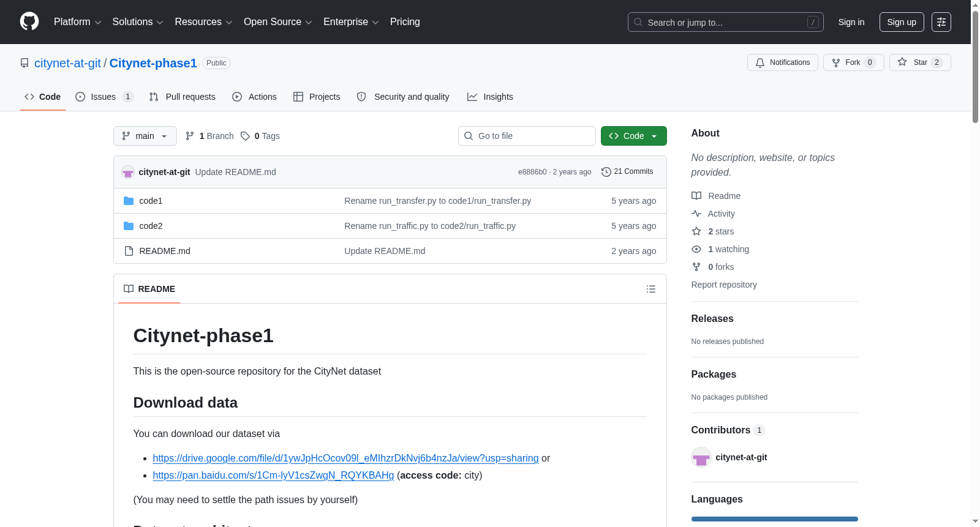This screenshot has width=980, height=527.
Task: Open the main branch selector dropdown
Action: coord(145,136)
